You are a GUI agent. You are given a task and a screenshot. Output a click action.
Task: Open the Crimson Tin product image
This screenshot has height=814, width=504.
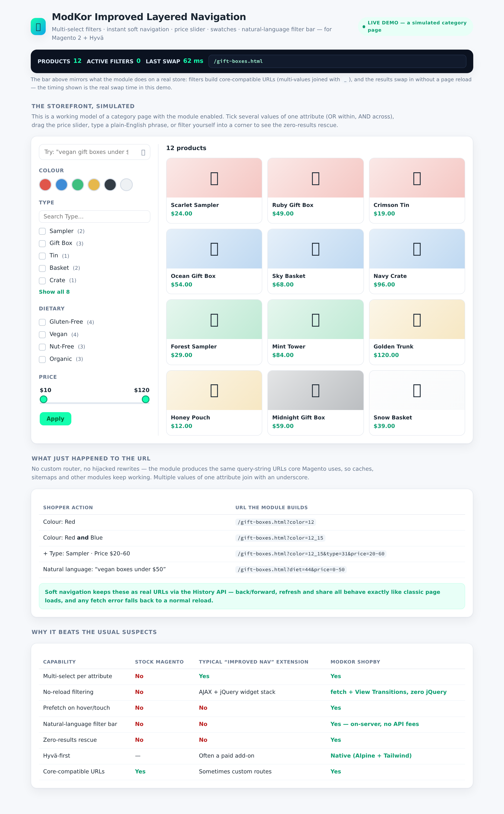[417, 178]
